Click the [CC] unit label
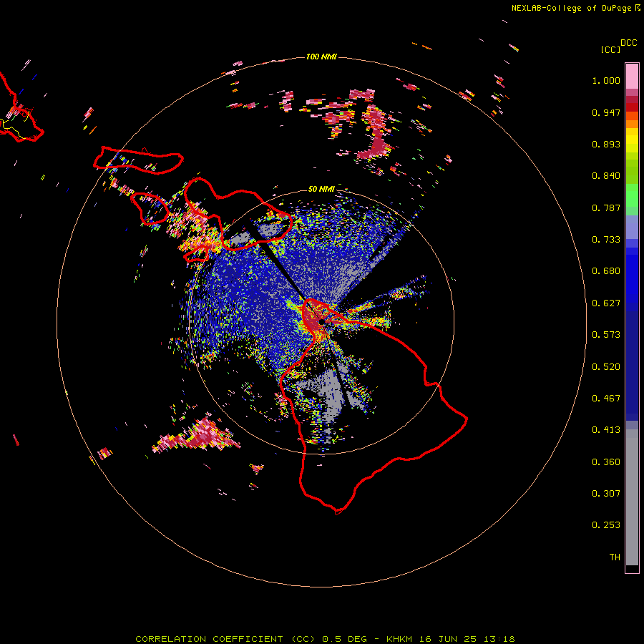 pos(610,49)
